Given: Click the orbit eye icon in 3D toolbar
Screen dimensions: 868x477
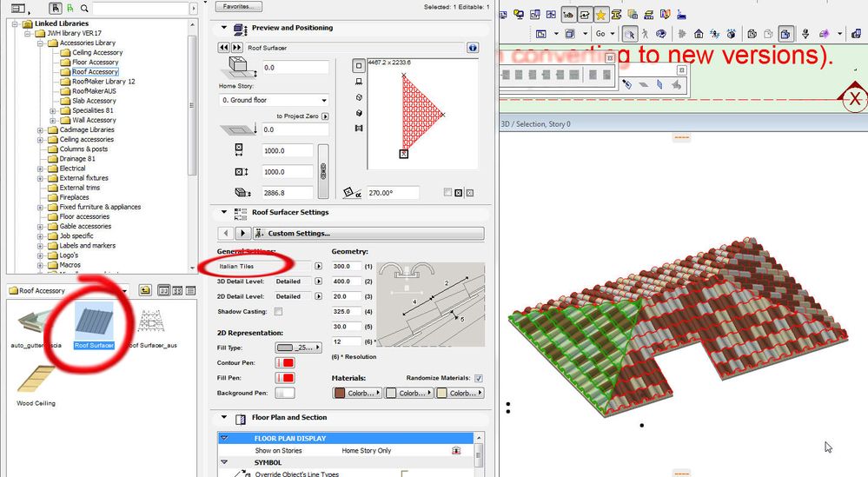Looking at the screenshot, I should coord(660,34).
